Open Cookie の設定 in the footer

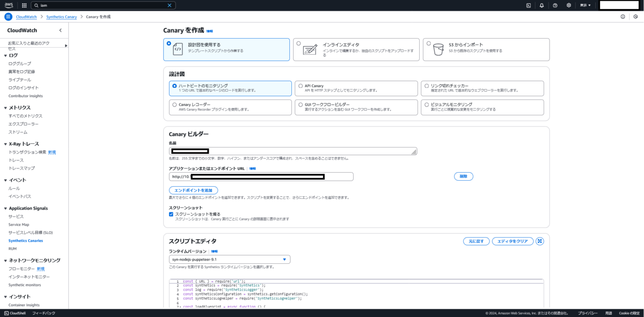(629, 313)
